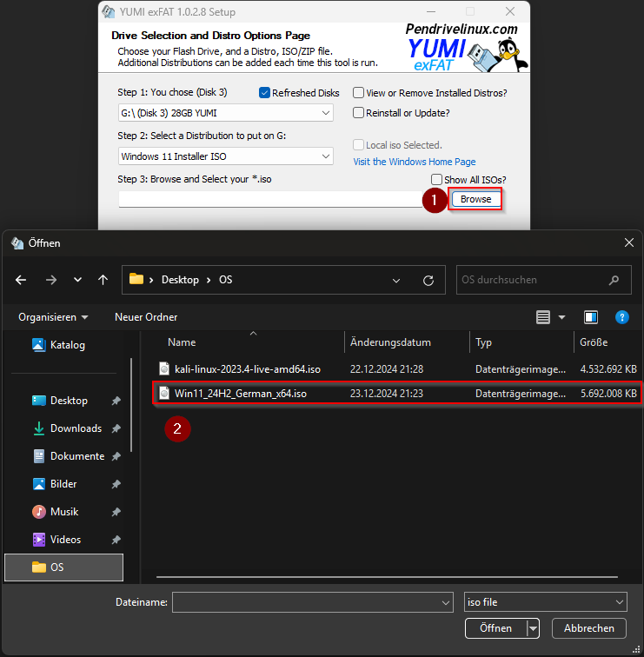
Task: Click the forward navigation arrow
Action: tap(50, 280)
